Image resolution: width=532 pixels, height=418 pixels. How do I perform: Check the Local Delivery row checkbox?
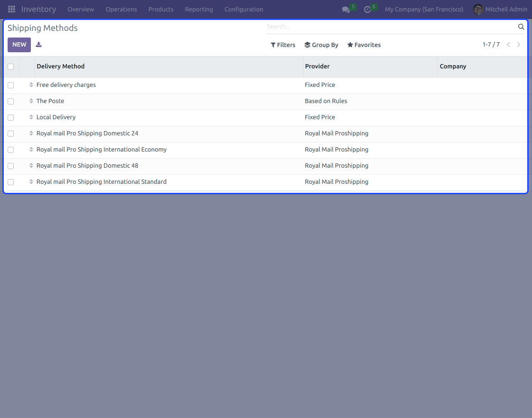click(x=11, y=117)
